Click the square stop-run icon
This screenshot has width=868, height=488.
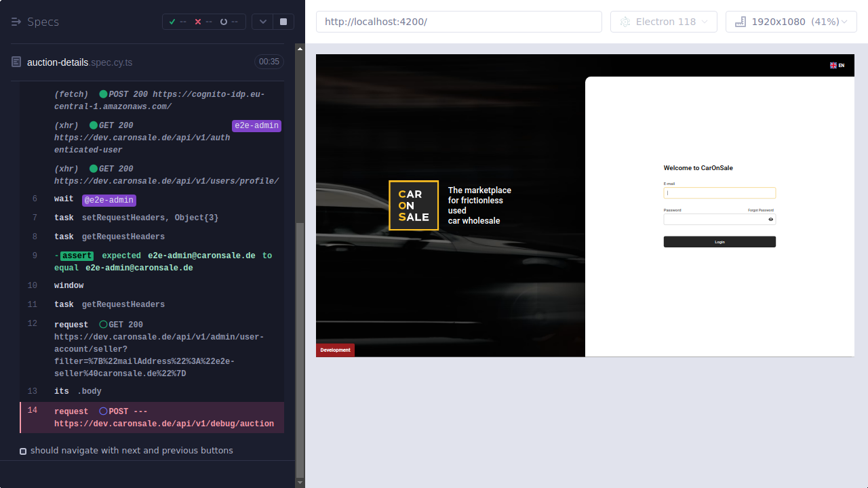[283, 21]
